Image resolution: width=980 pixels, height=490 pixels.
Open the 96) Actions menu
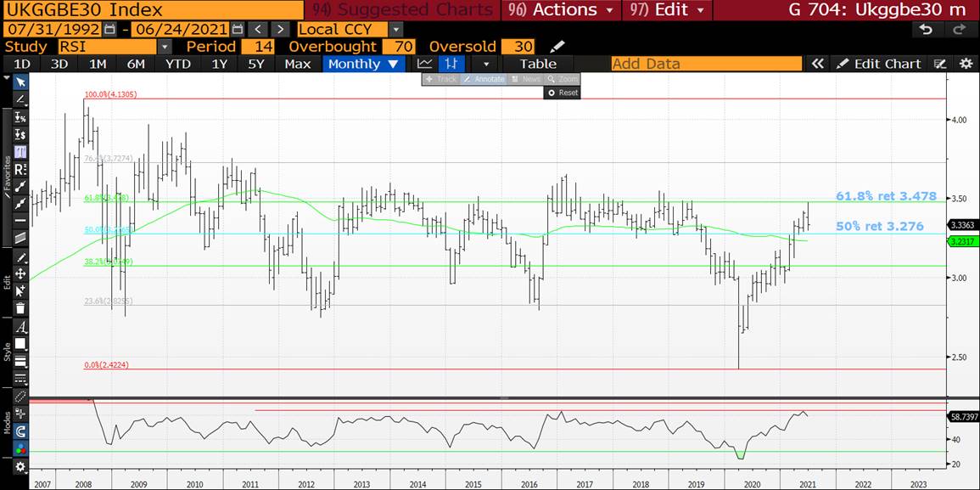[559, 10]
